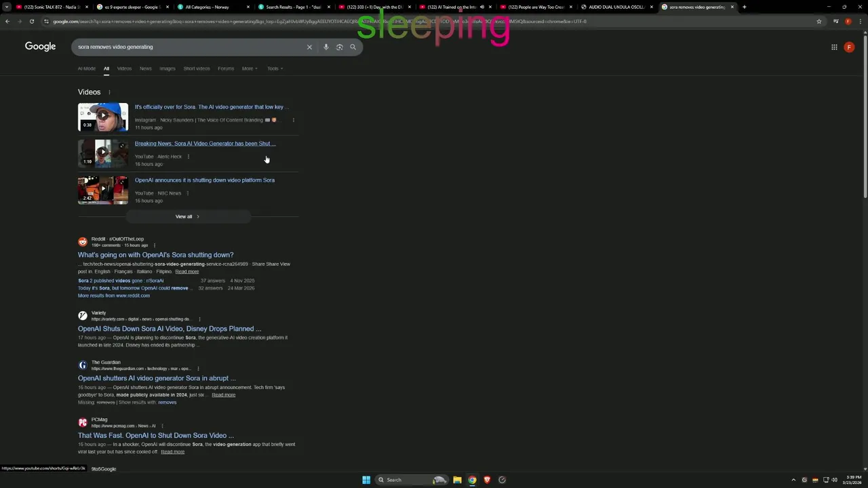Open options menu for NBC News video
Screen dimensions: 868x488
click(187, 193)
